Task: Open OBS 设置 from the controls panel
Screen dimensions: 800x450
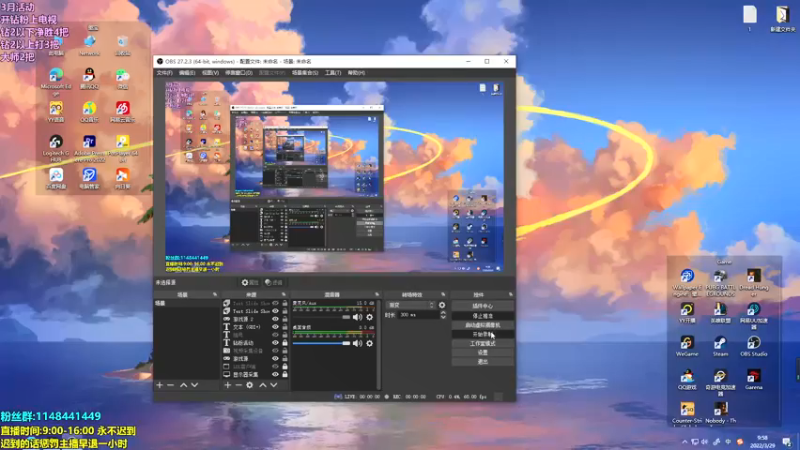Action: pyautogui.click(x=483, y=353)
